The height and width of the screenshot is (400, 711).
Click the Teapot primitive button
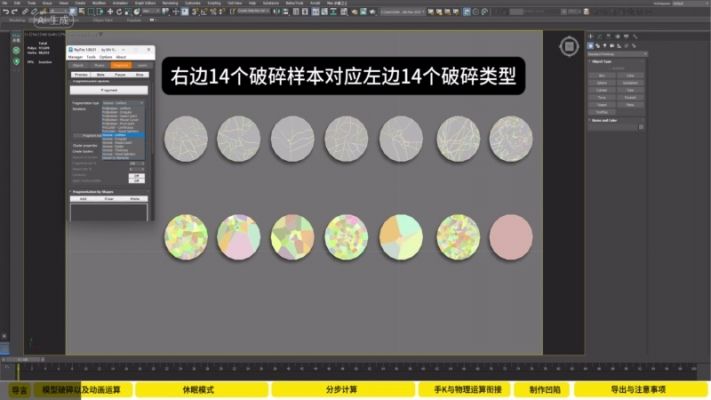[x=602, y=105]
